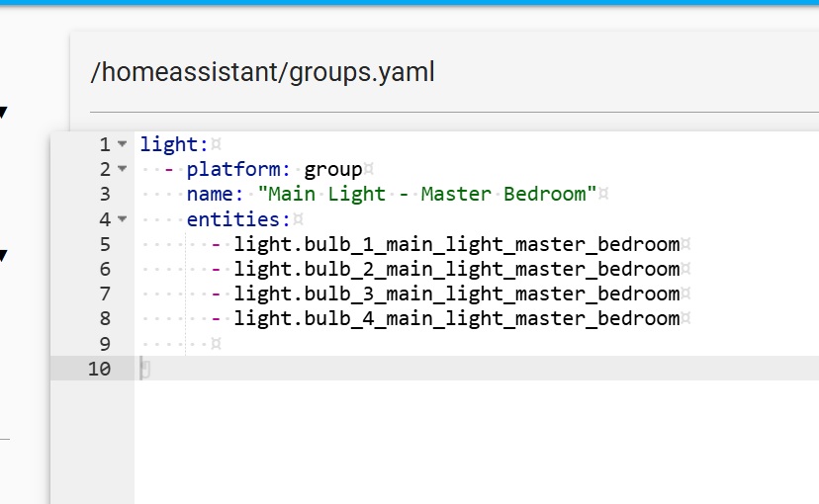The width and height of the screenshot is (819, 504).
Task: Select line number 9 in the gutter
Action: (104, 344)
